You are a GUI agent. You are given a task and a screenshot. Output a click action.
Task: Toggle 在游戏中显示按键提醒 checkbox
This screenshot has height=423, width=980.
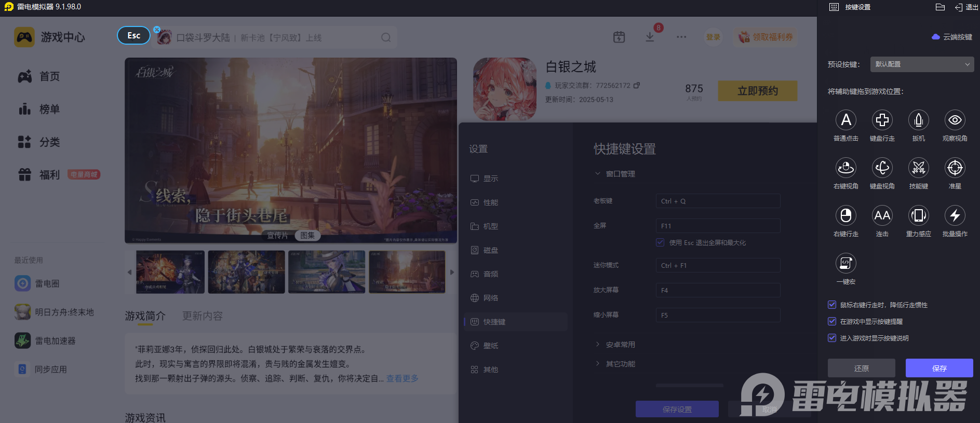pos(832,321)
